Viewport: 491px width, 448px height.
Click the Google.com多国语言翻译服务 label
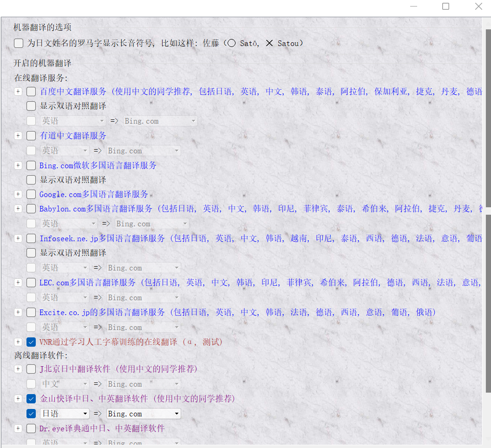click(x=94, y=194)
